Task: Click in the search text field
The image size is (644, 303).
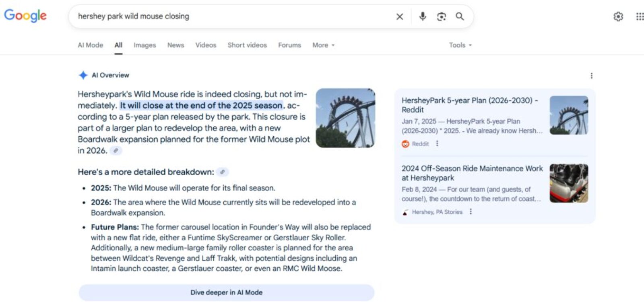Action: point(233,16)
